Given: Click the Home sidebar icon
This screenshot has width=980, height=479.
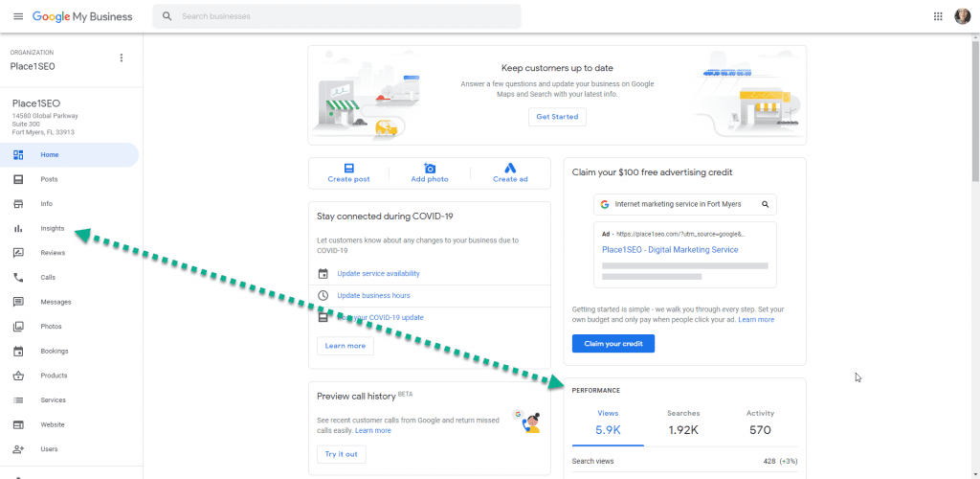Looking at the screenshot, I should pyautogui.click(x=18, y=154).
